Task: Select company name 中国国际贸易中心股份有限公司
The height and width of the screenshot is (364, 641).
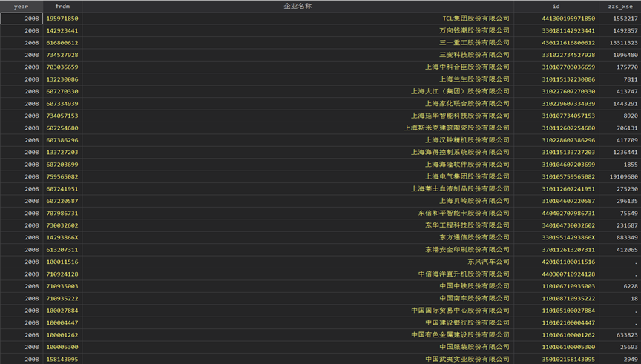Action: [460, 311]
